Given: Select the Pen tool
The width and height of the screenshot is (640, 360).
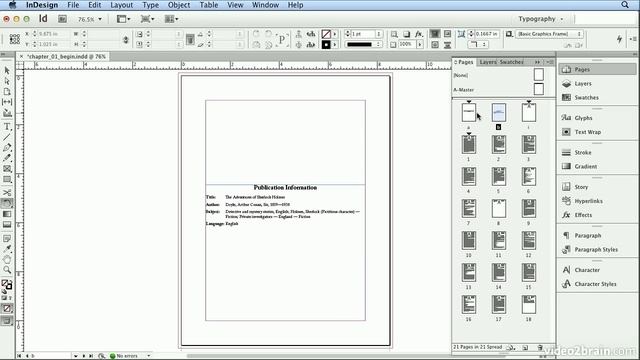Looking at the screenshot, I should click(x=7, y=147).
